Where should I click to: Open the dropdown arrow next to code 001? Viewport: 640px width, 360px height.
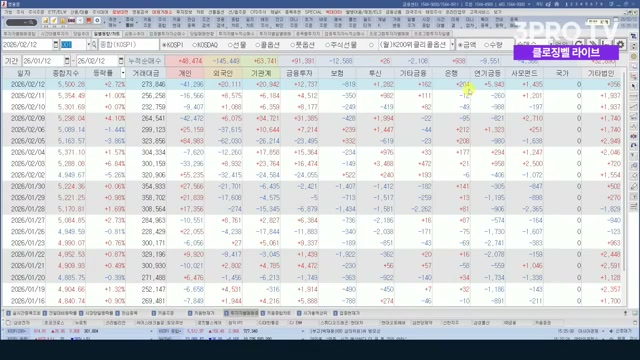click(89, 44)
